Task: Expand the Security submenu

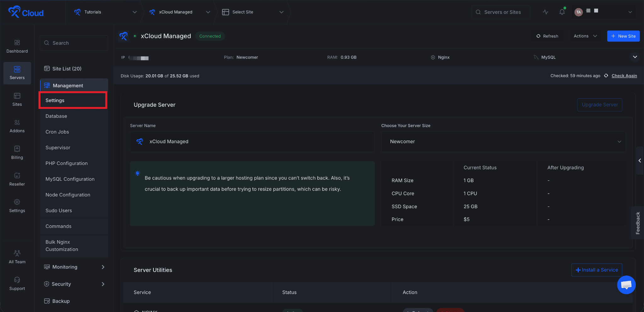Action: [x=74, y=284]
